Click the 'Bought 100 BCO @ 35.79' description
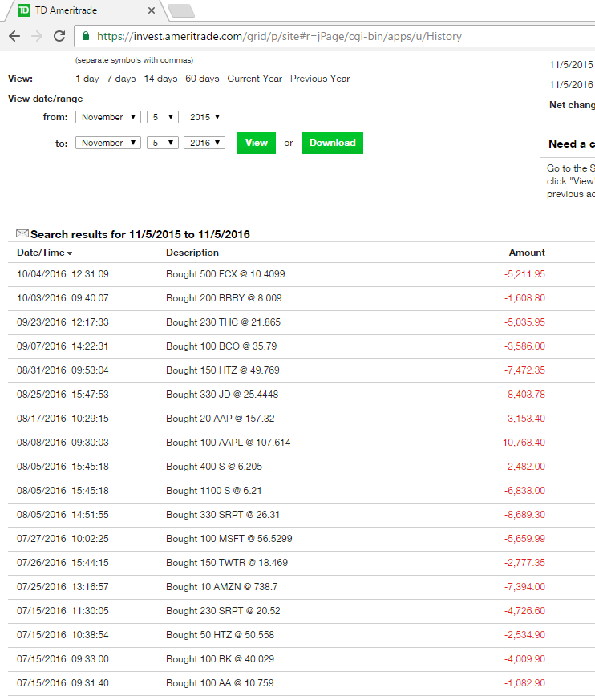The height and width of the screenshot is (700, 595). (221, 346)
